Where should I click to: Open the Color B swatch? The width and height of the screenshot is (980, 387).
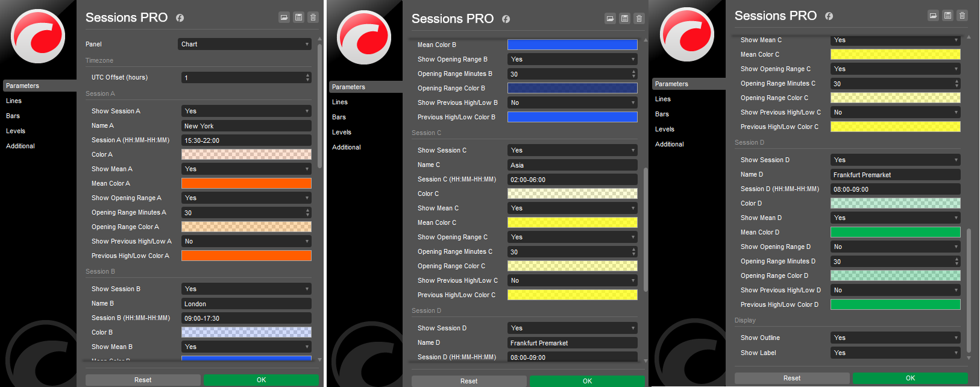click(247, 332)
